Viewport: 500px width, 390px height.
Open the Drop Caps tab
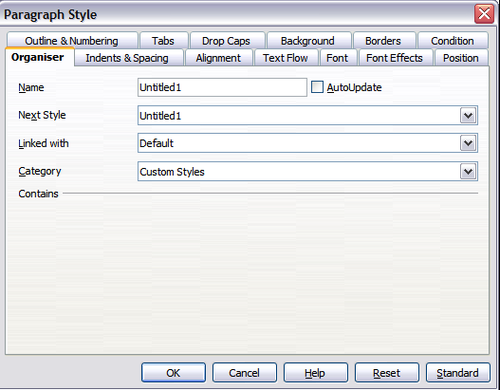(227, 40)
